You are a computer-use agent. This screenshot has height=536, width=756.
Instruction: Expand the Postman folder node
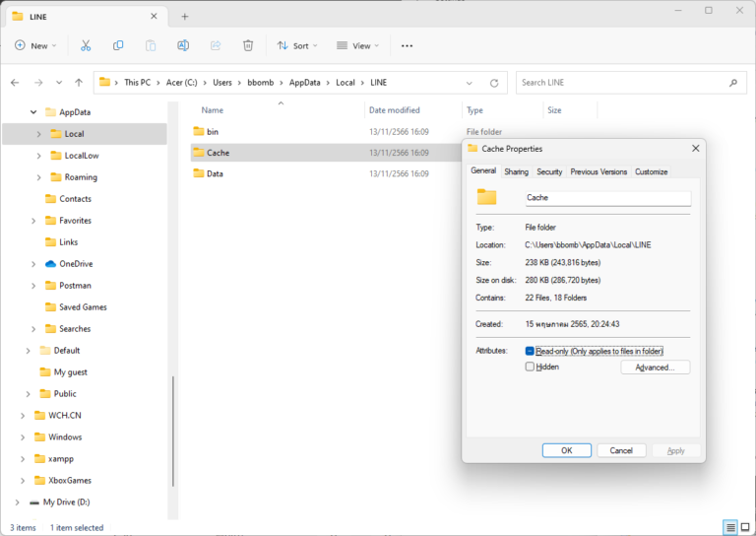tap(33, 286)
